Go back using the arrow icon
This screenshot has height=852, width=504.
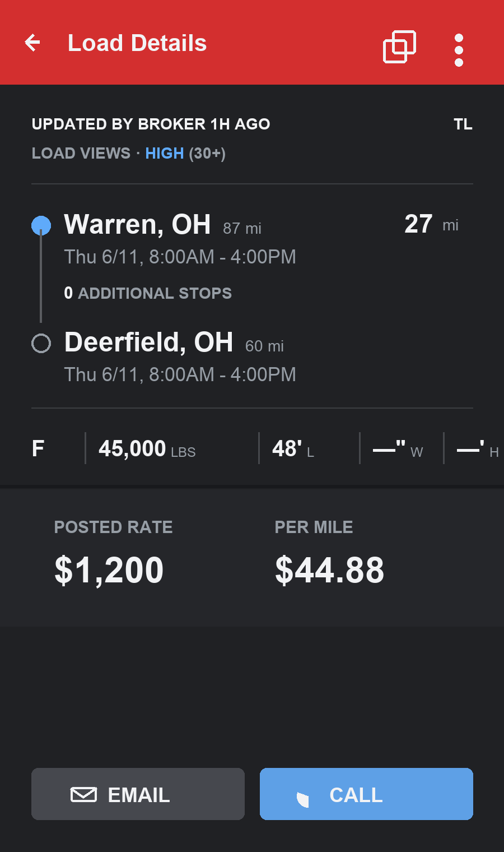coord(33,43)
